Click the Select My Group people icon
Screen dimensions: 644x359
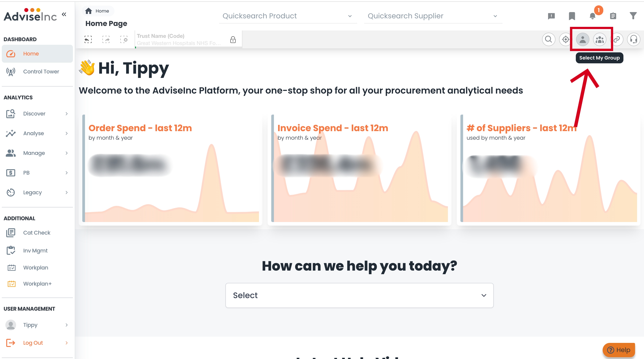point(600,40)
